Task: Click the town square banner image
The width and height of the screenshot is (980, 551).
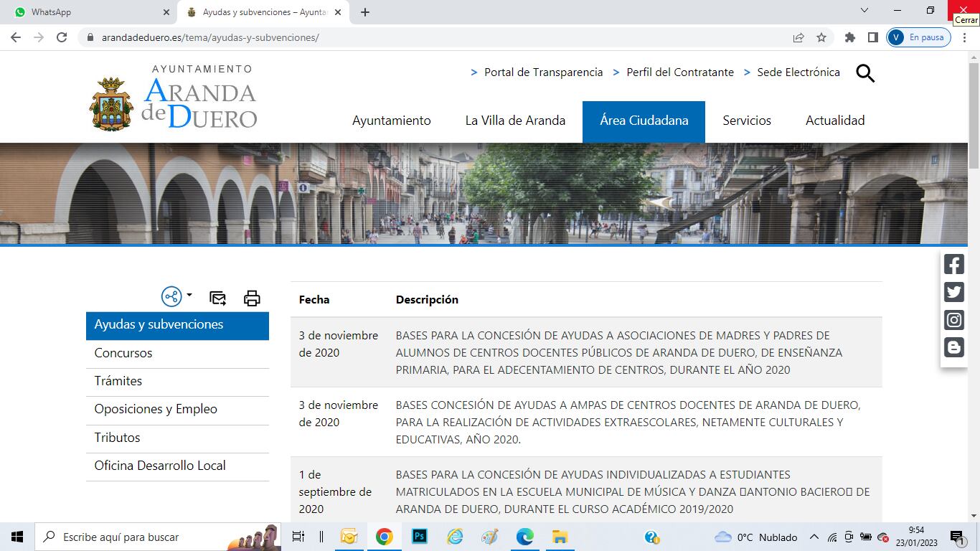Action: (x=484, y=194)
